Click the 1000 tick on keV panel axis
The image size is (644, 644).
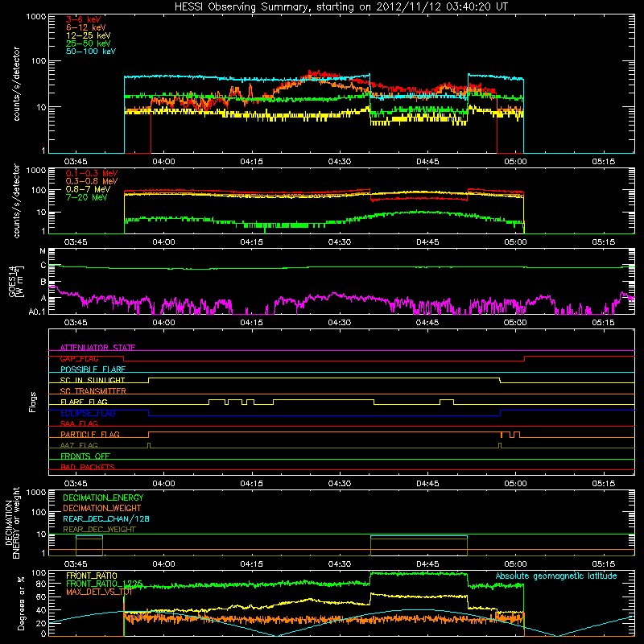point(36,17)
